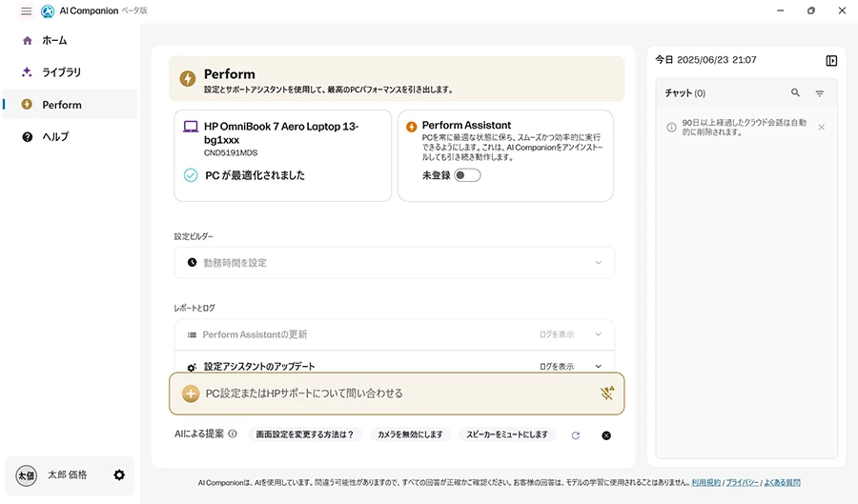
Task: Click PC が最適化されました status text
Action: click(255, 175)
